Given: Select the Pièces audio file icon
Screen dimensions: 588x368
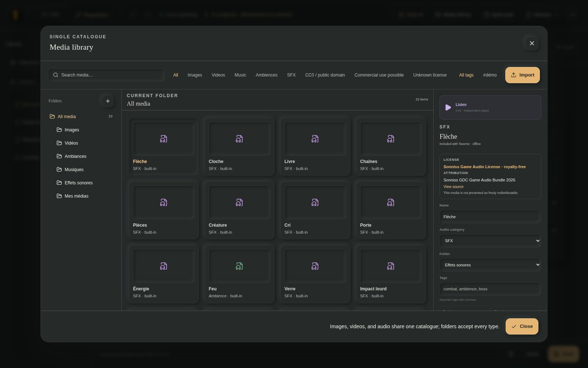Looking at the screenshot, I should click(x=164, y=202).
